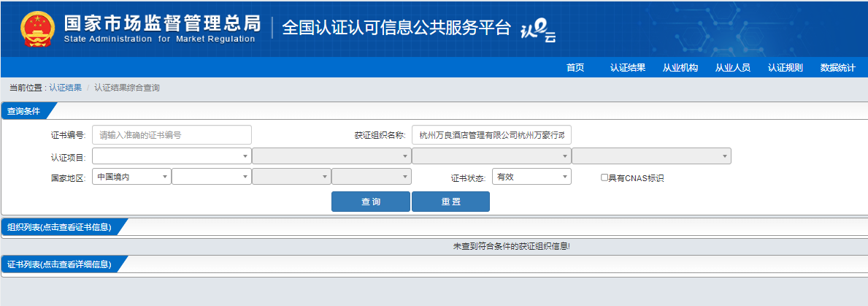
Task: Tick the 具有CNAS标识 checkbox
Action: [604, 177]
